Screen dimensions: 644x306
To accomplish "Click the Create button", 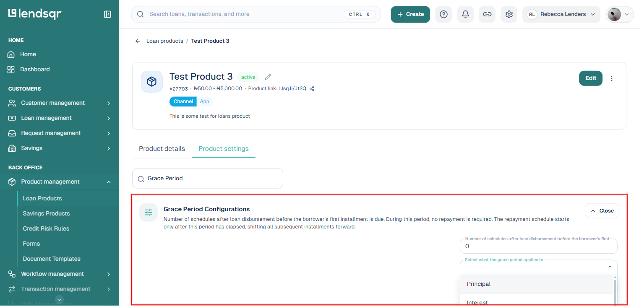I will pyautogui.click(x=410, y=14).
